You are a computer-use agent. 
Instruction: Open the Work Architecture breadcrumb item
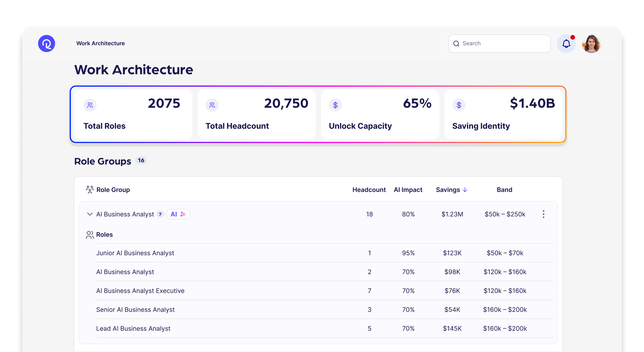pyautogui.click(x=100, y=43)
